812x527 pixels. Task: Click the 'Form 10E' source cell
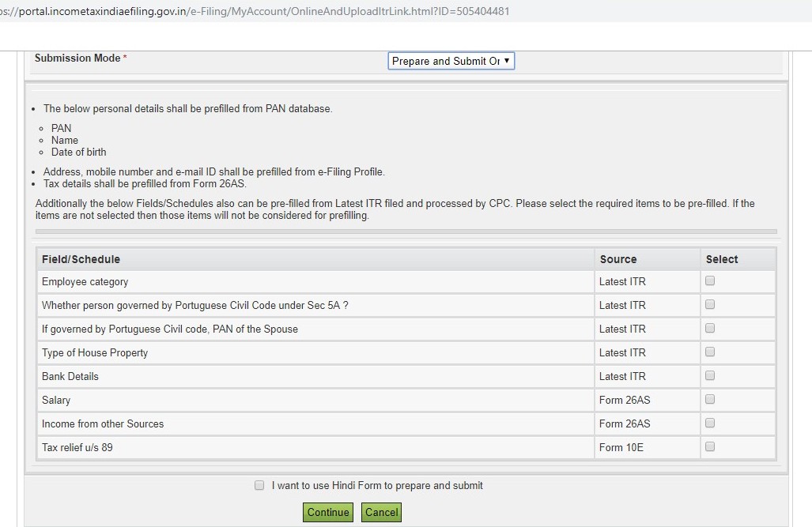click(x=621, y=447)
